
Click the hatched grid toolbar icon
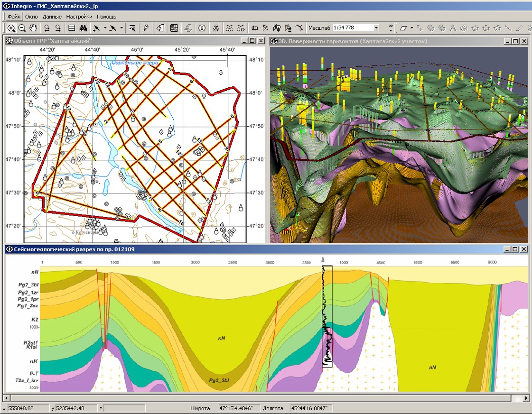click(x=174, y=28)
